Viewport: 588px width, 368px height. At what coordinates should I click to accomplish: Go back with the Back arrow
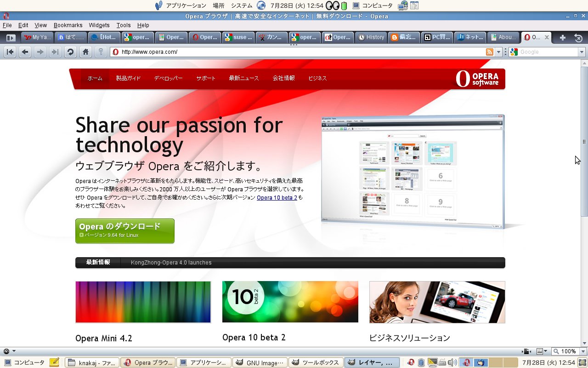coord(25,52)
